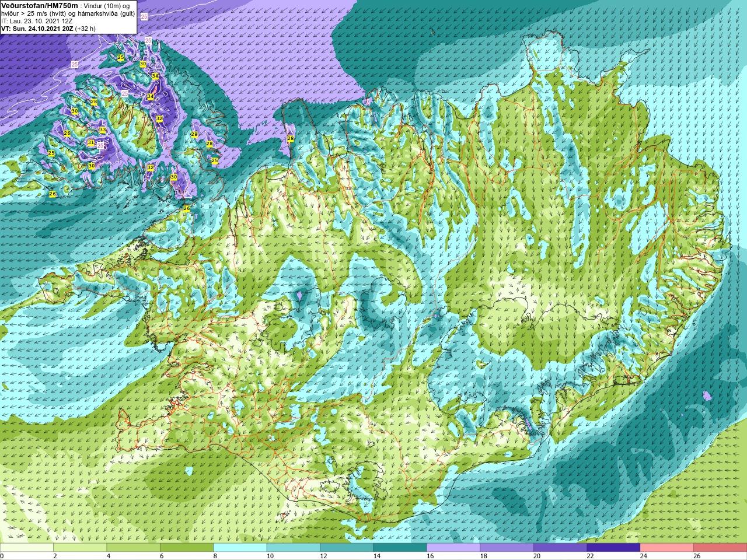The width and height of the screenshot is (747, 560).
Task: Click the legend scale number 16
Action: pos(430,556)
